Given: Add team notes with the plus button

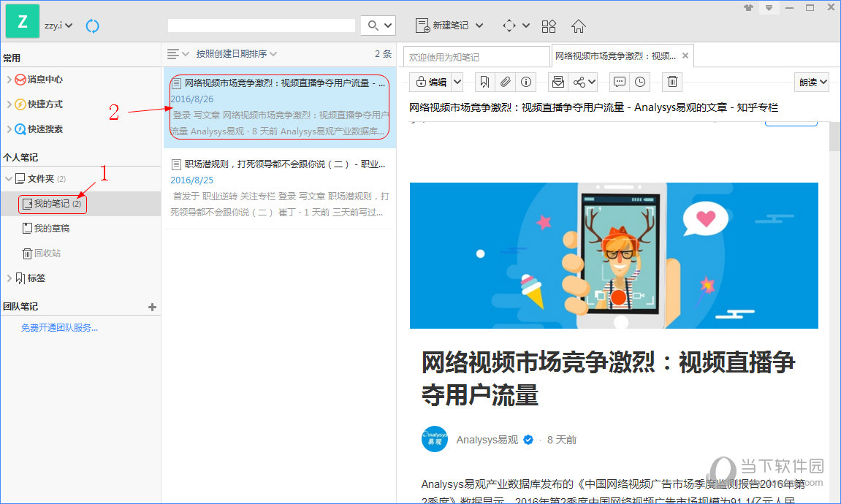Looking at the screenshot, I should [153, 307].
